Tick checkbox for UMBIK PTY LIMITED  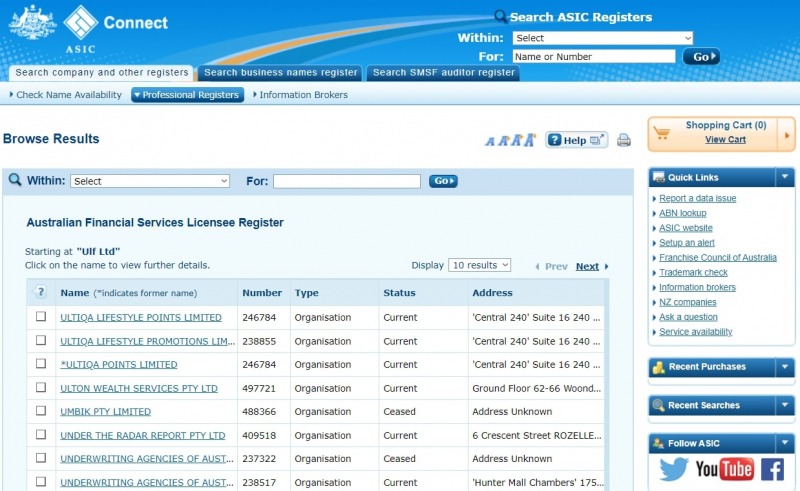pyautogui.click(x=41, y=411)
